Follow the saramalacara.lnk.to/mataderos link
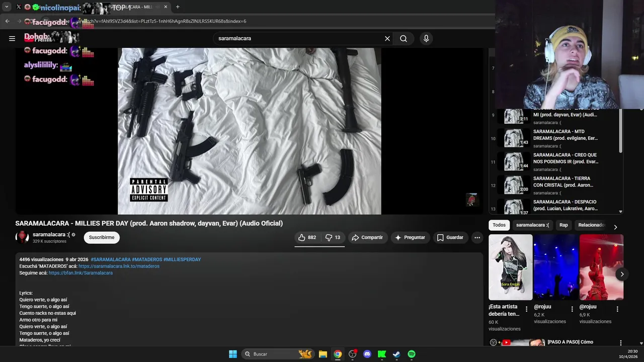The width and height of the screenshot is (644, 362). [x=119, y=266]
